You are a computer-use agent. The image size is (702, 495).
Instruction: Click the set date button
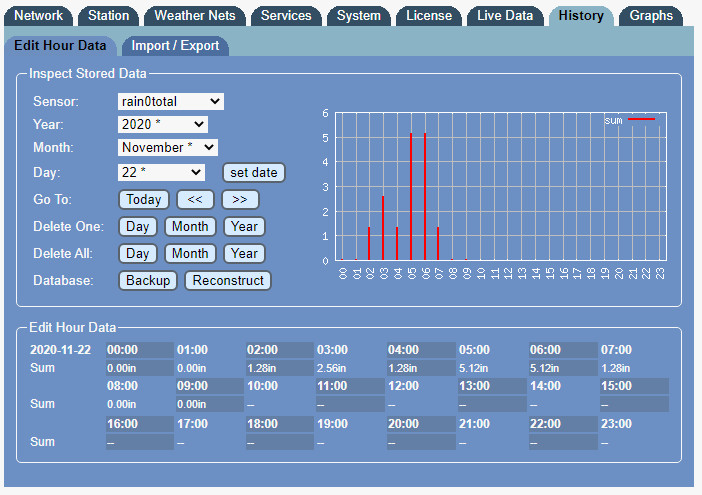(254, 173)
